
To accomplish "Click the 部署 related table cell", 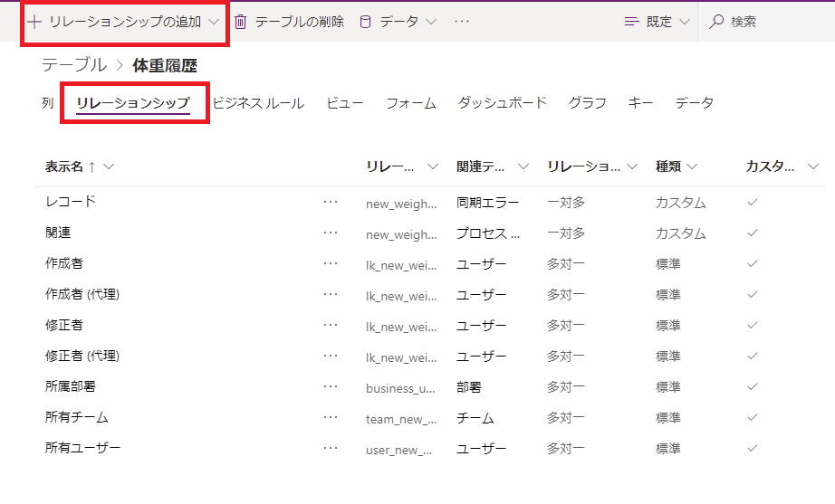I will (469, 387).
